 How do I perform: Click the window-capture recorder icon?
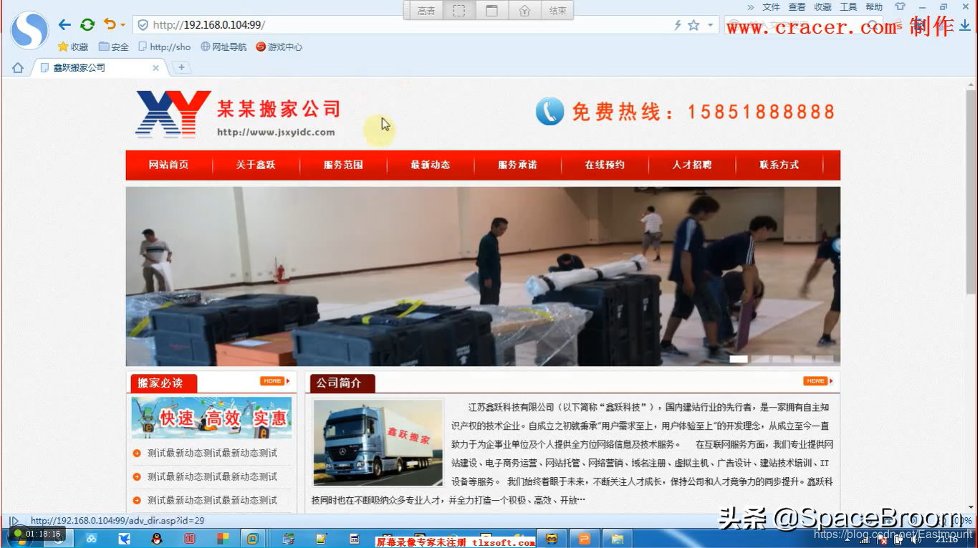[x=491, y=11]
